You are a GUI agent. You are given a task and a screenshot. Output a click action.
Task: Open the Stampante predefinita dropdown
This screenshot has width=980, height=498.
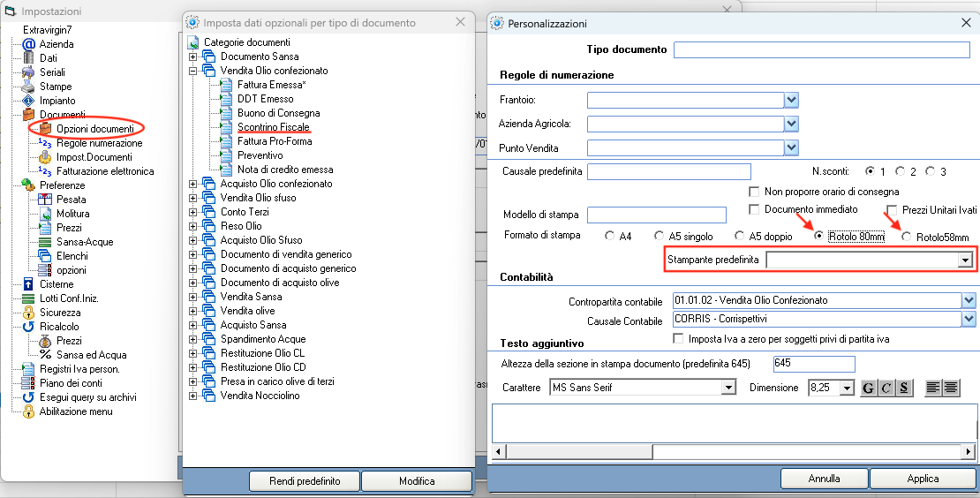coord(966,260)
